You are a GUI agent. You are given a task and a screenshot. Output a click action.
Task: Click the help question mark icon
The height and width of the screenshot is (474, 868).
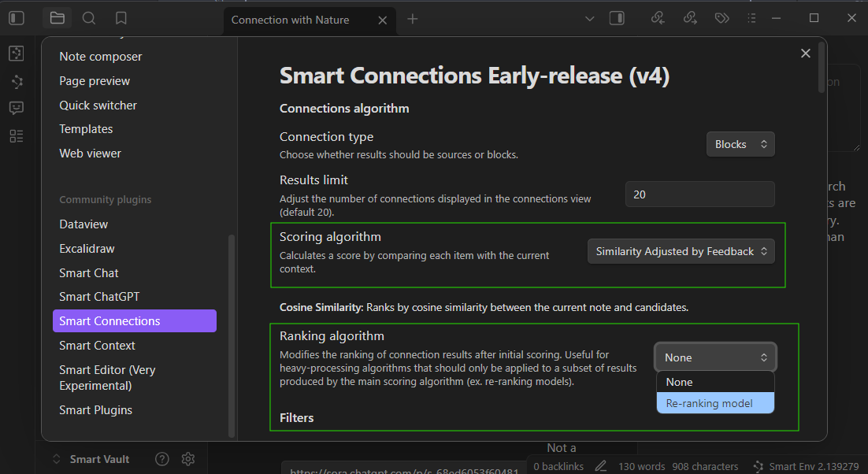pyautogui.click(x=162, y=459)
